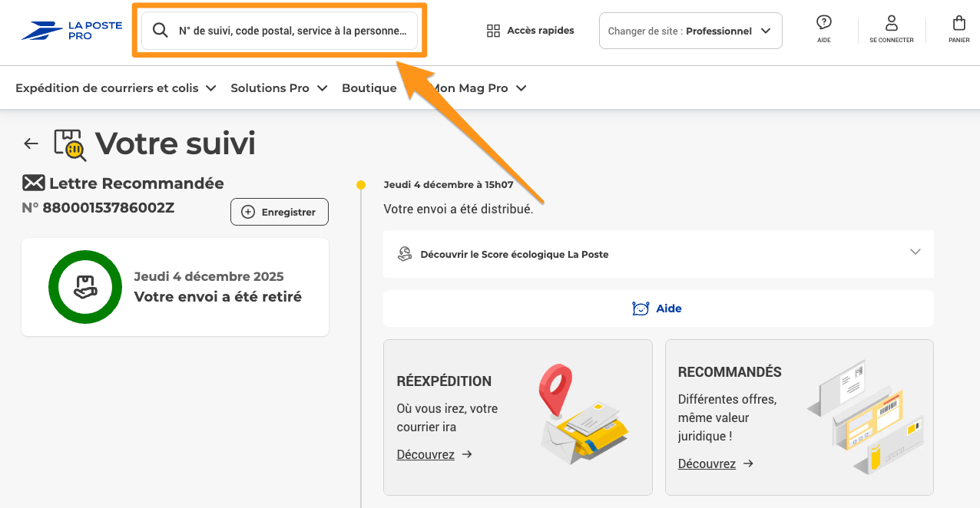The height and width of the screenshot is (508, 980).
Task: Click the Se connecter account icon
Action: 892,28
